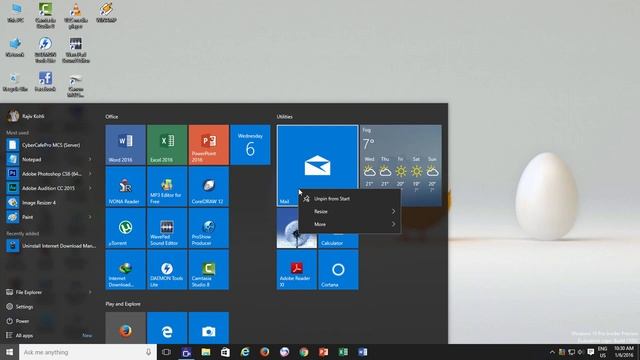This screenshot has width=640, height=360.
Task: Open Task View from the taskbar
Action: [166, 352]
